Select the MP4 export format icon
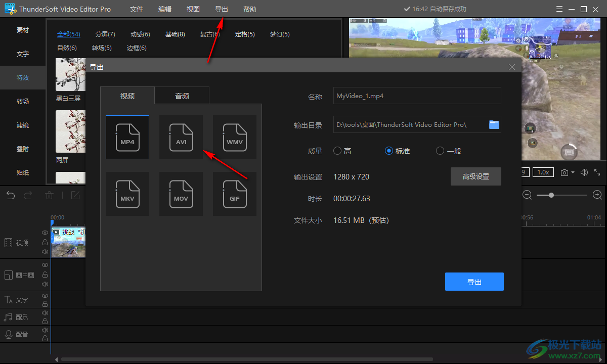Viewport: 607px width, 364px height. [x=127, y=138]
